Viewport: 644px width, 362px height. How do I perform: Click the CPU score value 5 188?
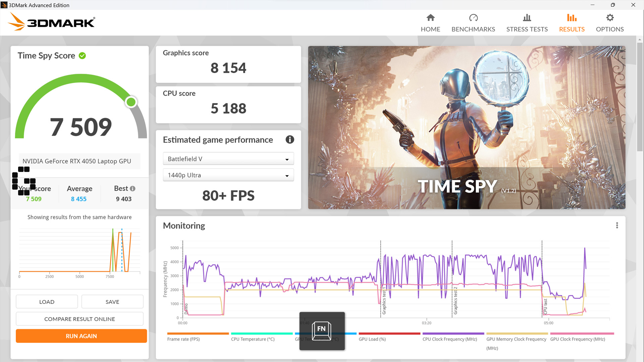228,109
